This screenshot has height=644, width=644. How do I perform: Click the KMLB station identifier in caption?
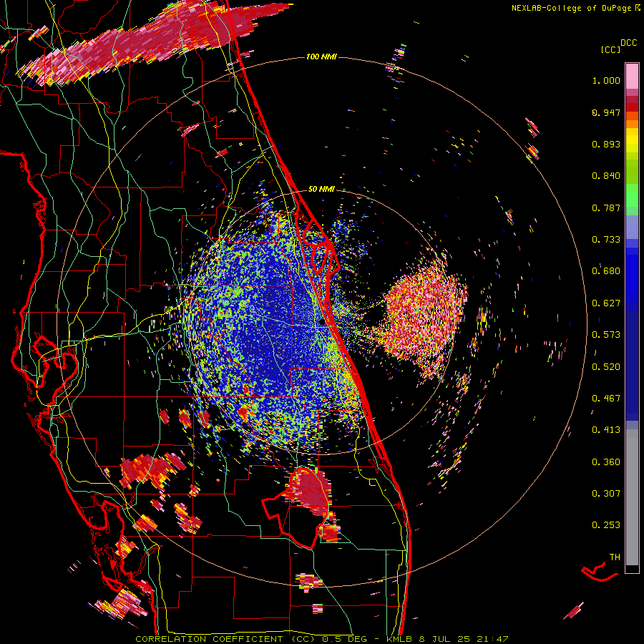pos(400,639)
